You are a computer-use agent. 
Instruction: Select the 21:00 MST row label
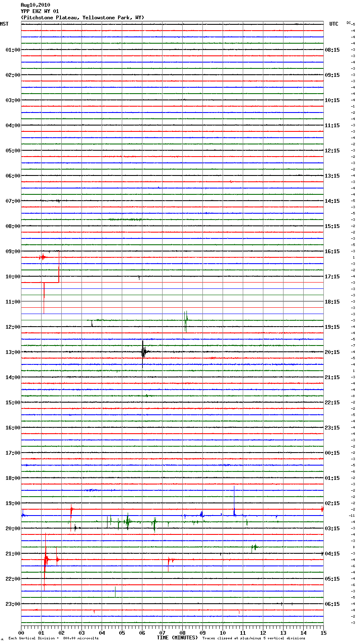click(x=13, y=554)
